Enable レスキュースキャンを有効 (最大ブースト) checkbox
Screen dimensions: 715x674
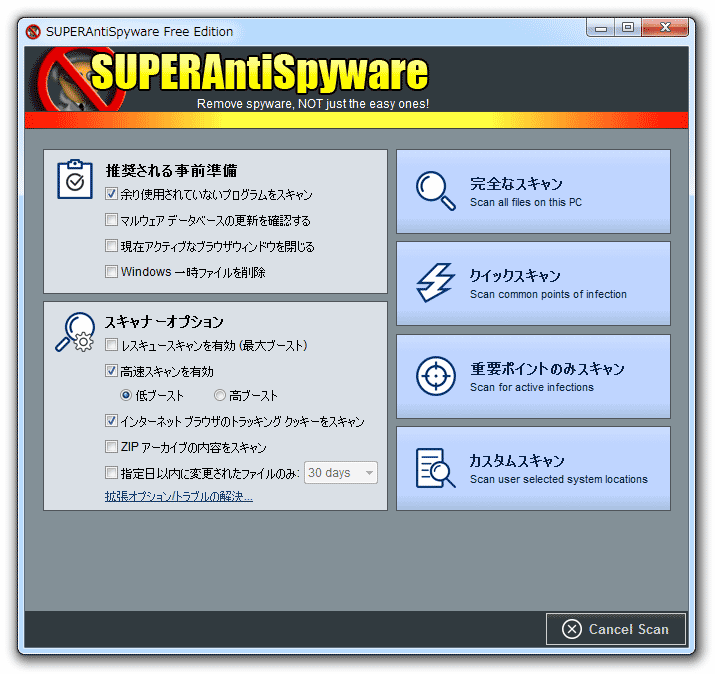point(111,345)
